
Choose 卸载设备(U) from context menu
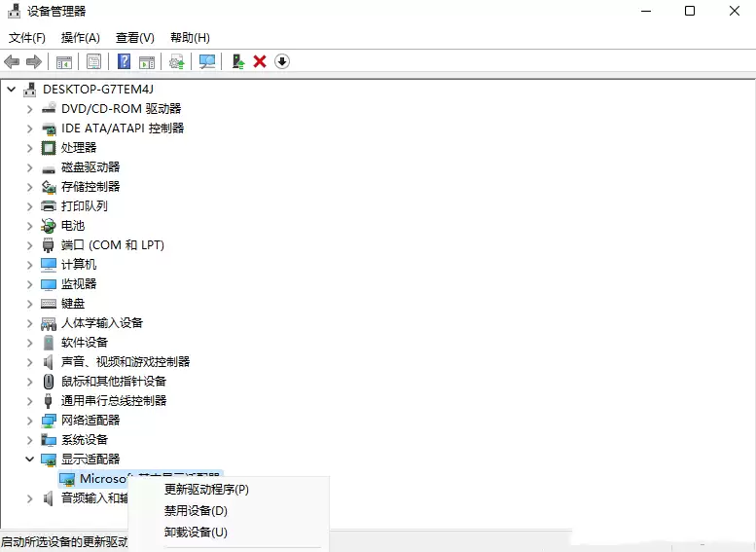(x=196, y=532)
